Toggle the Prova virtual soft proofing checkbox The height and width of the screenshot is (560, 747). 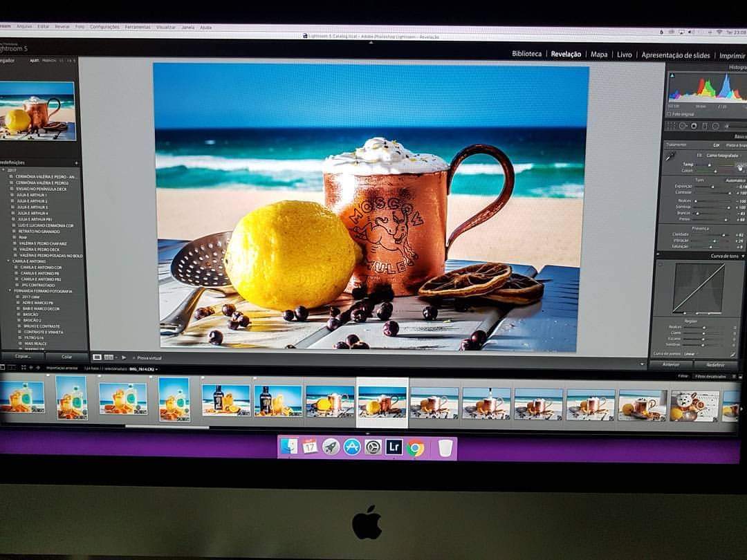click(133, 357)
